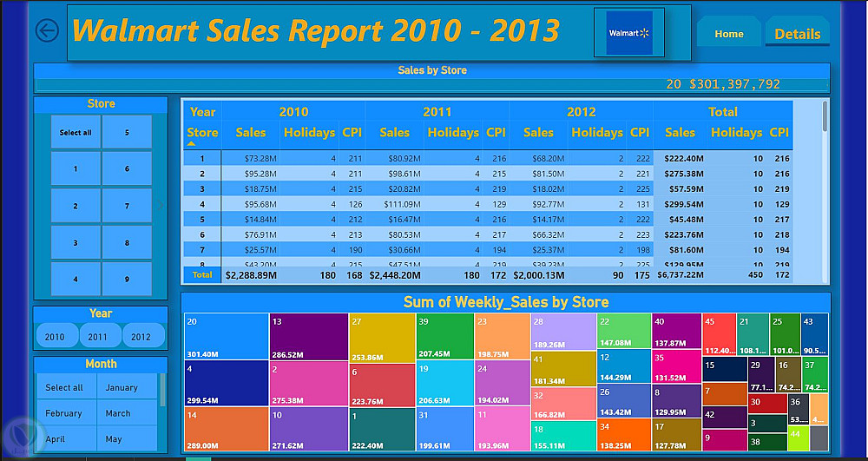Click store 2 pink treemap tile
The width and height of the screenshot is (868, 461).
309,384
